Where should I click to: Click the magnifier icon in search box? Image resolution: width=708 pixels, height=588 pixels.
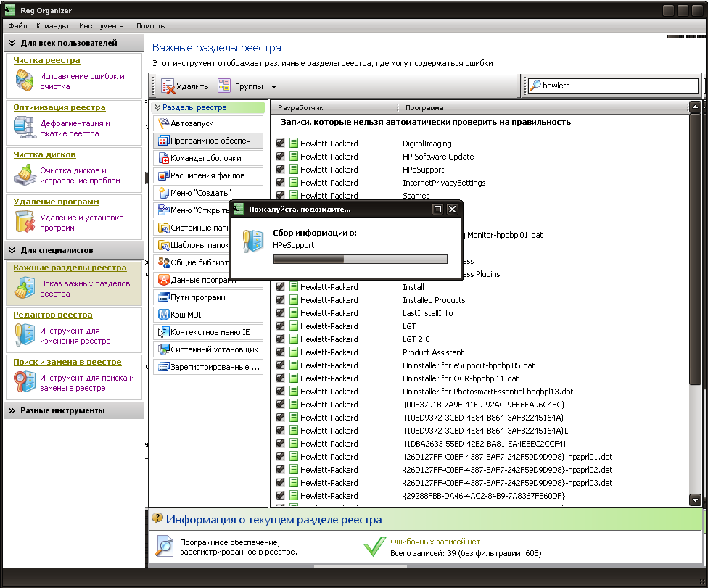(535, 86)
